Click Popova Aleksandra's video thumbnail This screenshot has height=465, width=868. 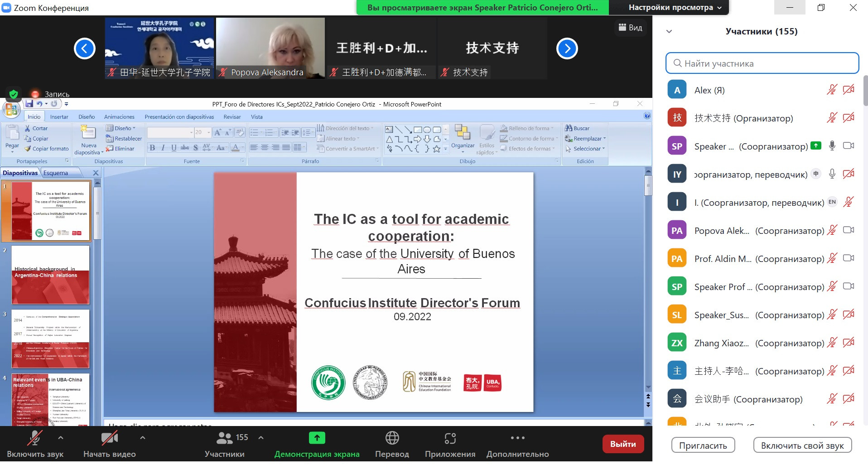[270, 48]
